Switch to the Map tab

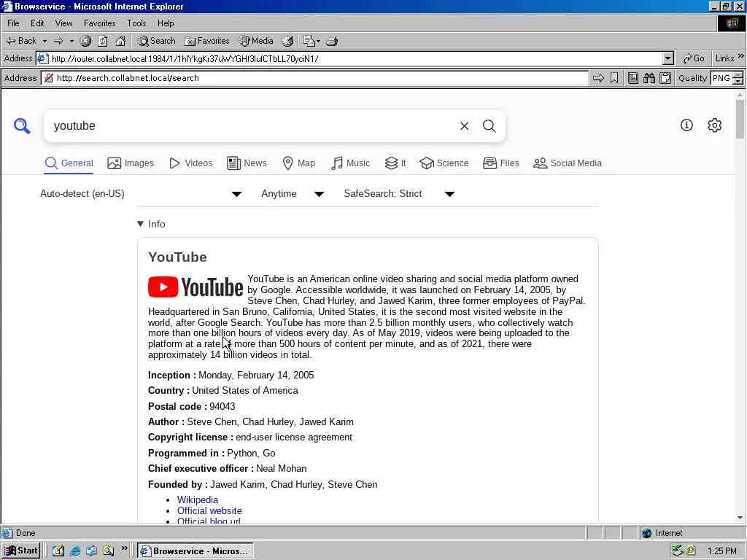[x=298, y=163]
